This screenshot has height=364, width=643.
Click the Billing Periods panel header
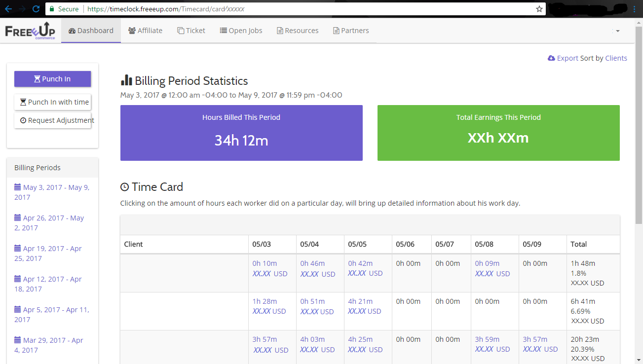click(x=52, y=168)
